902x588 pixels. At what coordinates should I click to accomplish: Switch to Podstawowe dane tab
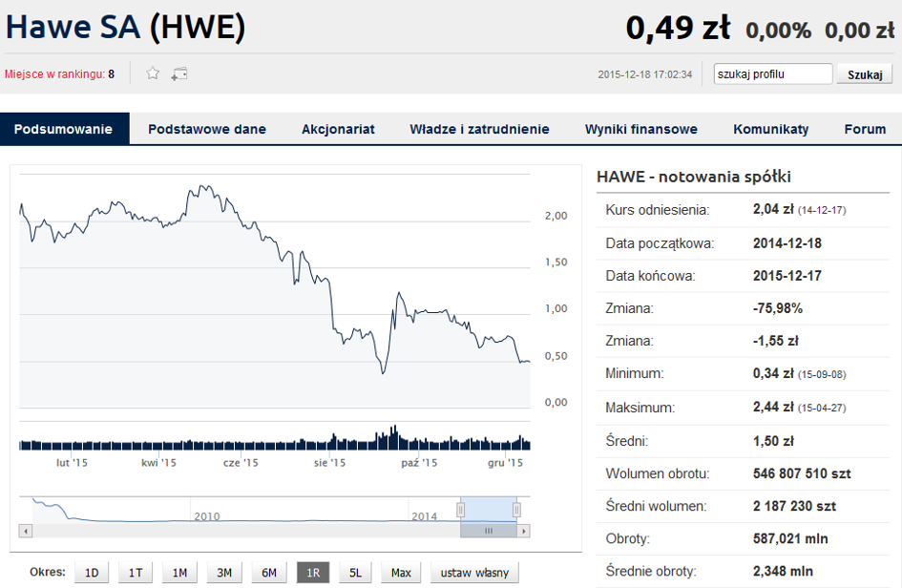(207, 129)
